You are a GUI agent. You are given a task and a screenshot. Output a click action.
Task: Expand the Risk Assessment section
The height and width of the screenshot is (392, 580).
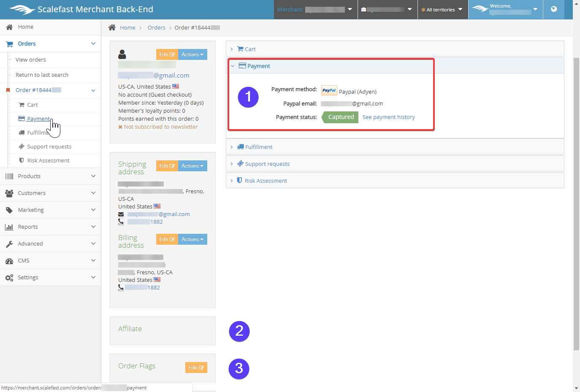coord(266,181)
